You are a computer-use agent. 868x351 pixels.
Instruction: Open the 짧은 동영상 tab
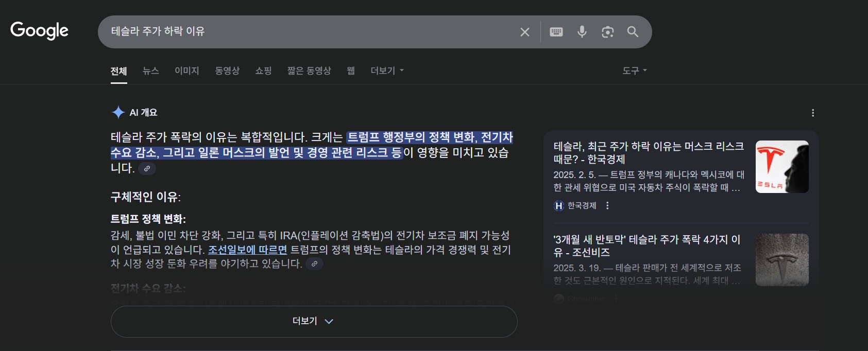(309, 71)
